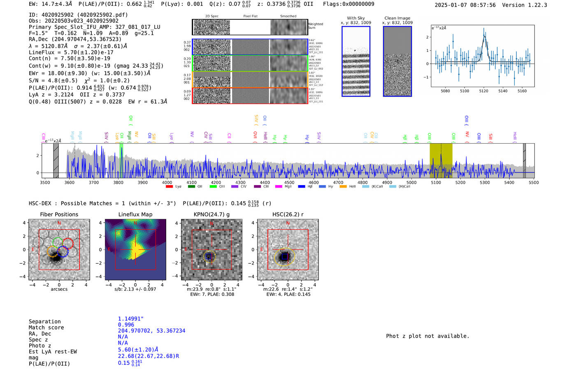Open the KPNO(24.7) g image cutout
Image resolution: width=576 pixels, height=392 pixels.
pos(211,250)
